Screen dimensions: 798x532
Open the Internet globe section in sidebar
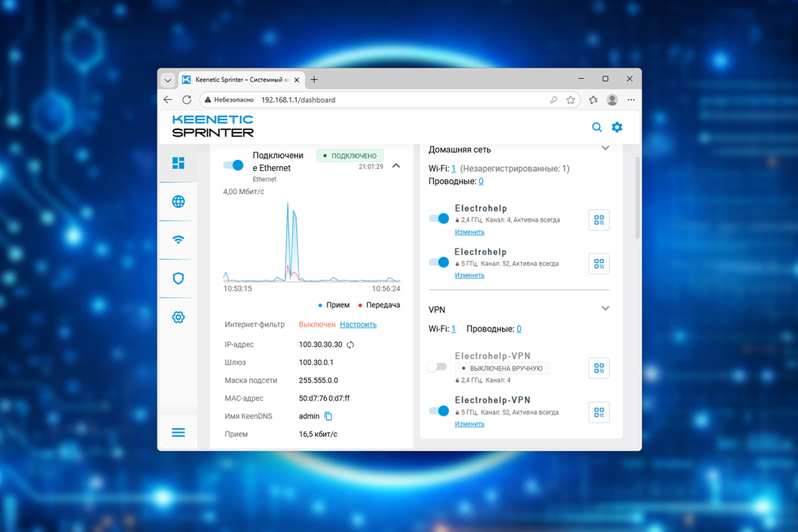178,202
